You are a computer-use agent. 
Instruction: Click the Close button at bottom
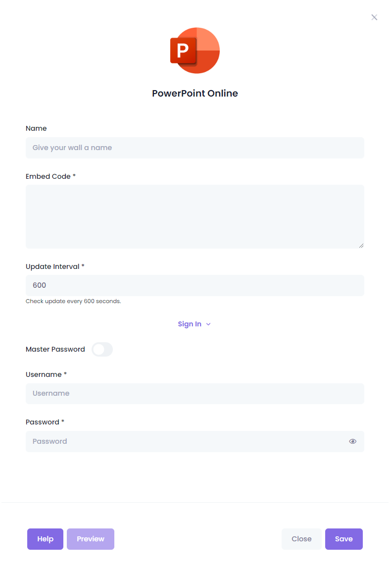pos(301,539)
